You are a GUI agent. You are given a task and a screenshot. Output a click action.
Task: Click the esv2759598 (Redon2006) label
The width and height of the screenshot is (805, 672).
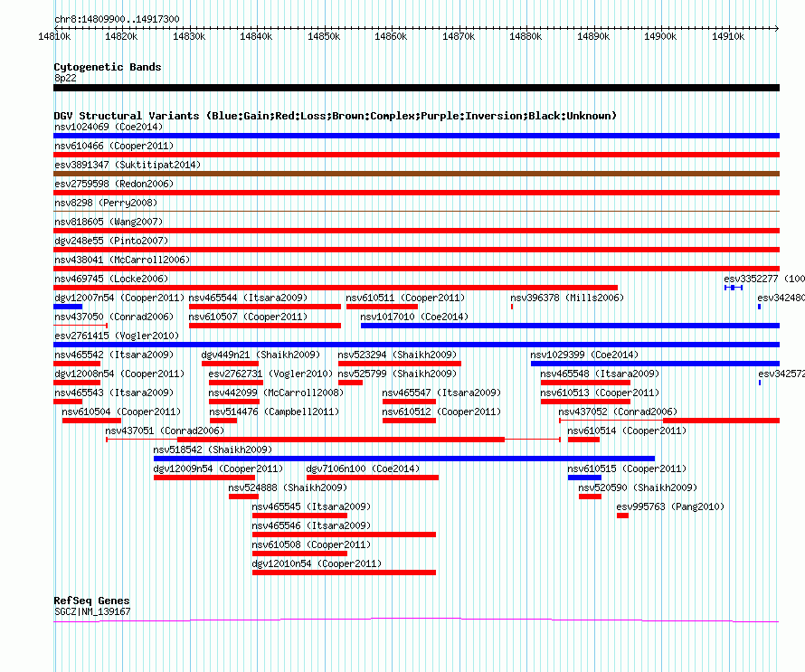point(114,184)
